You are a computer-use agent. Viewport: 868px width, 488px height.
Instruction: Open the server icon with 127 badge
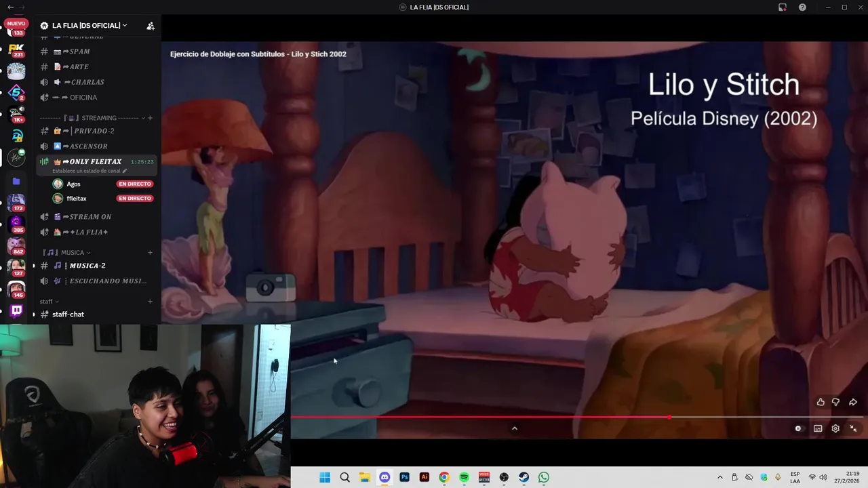16,268
